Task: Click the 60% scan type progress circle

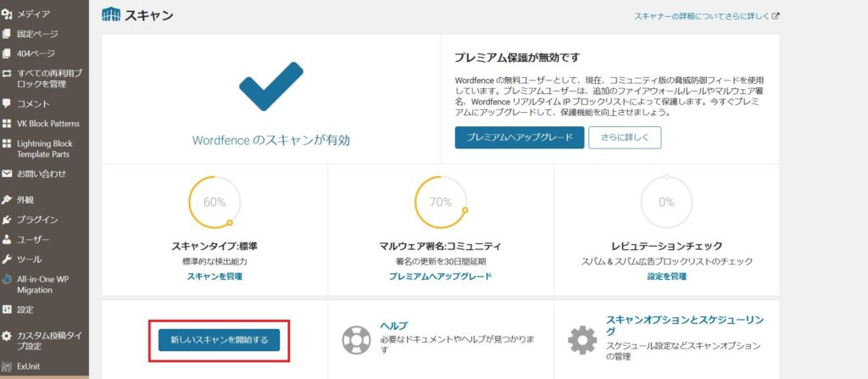Action: coord(214,203)
